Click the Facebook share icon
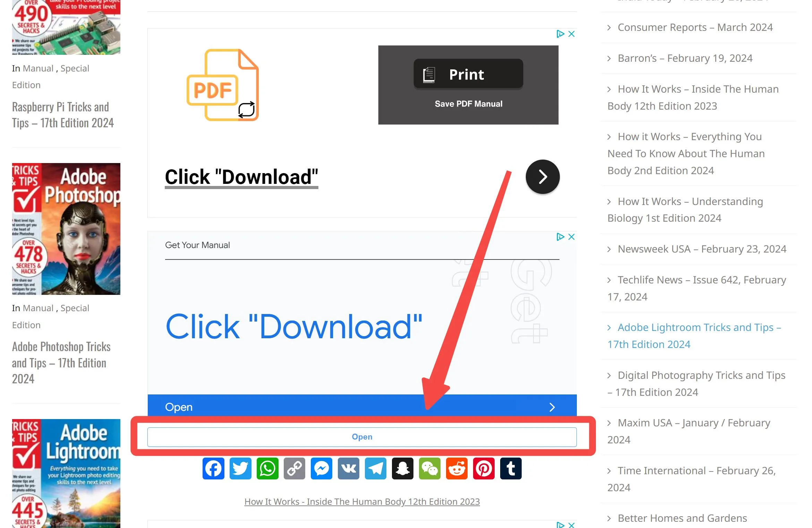The width and height of the screenshot is (812, 528). point(214,468)
